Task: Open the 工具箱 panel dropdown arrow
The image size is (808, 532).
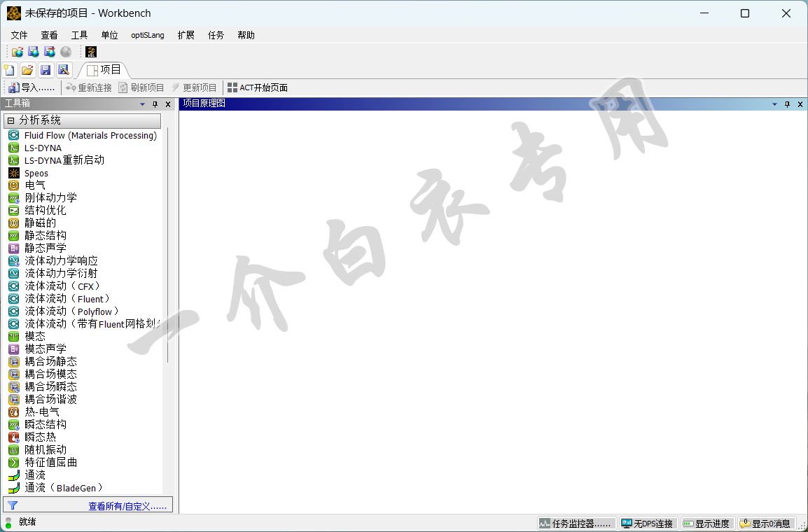Action: pyautogui.click(x=143, y=104)
